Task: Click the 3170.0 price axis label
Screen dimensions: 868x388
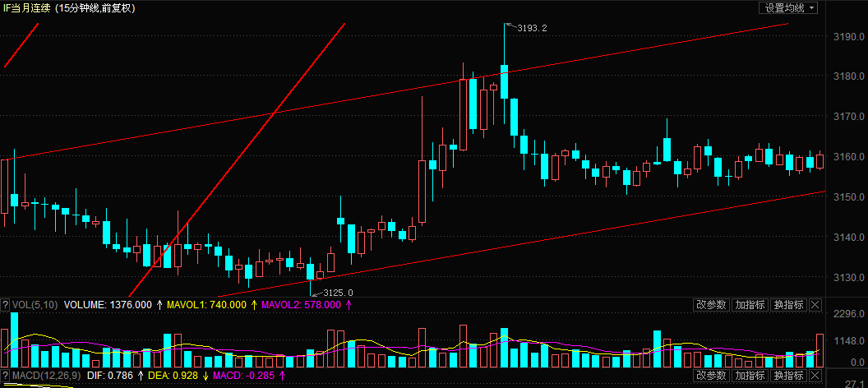Action: click(848, 116)
